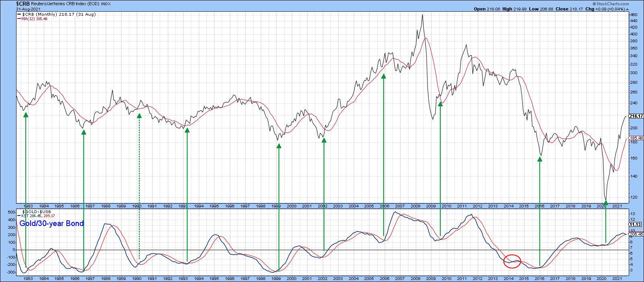Screen dimensions: 644x282
Task: Click the 2008 label on the bottom time axis
Action: (x=416, y=278)
